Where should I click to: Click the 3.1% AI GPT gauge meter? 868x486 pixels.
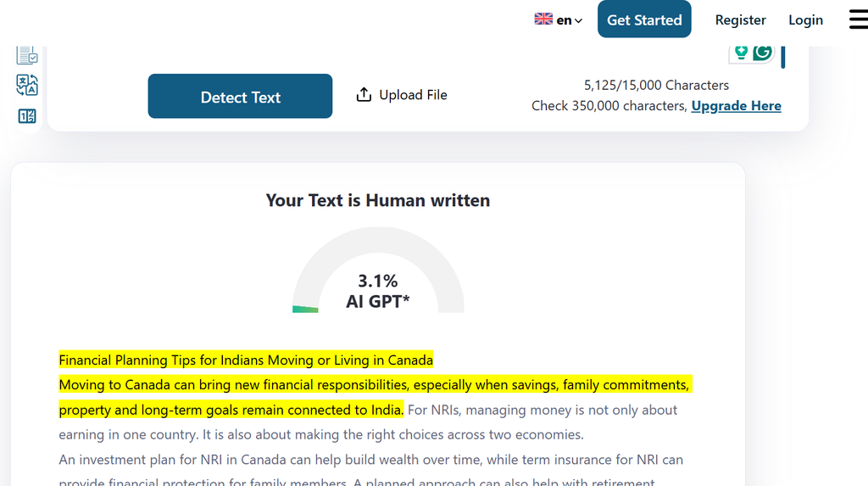coord(378,270)
